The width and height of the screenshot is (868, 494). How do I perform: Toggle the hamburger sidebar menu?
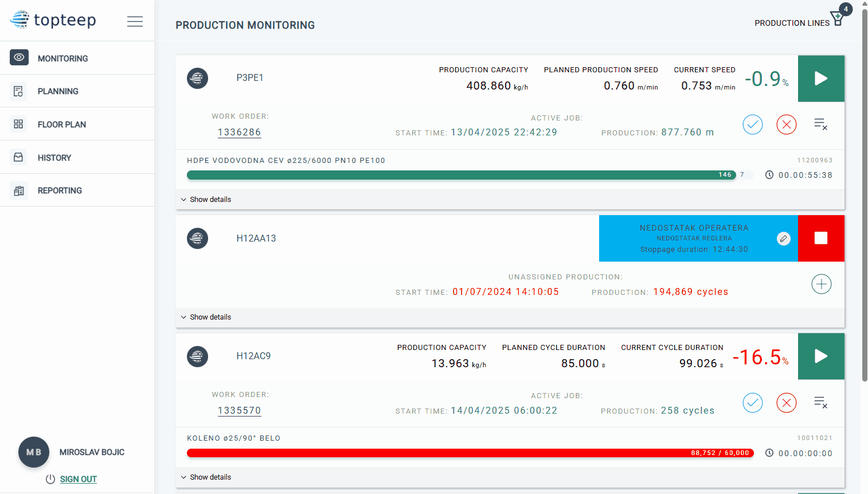coord(135,21)
